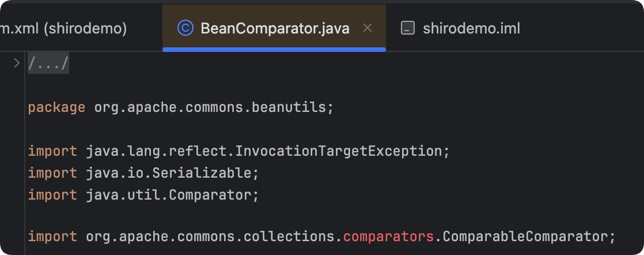
Task: Click the 'import' keyword before java.lang.reflect
Action: tap(52, 151)
